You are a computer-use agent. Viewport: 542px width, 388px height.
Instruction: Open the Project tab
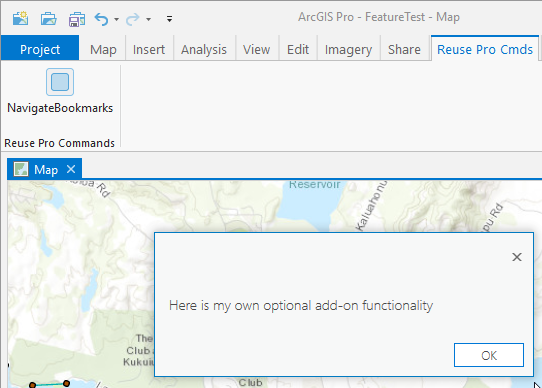point(40,49)
